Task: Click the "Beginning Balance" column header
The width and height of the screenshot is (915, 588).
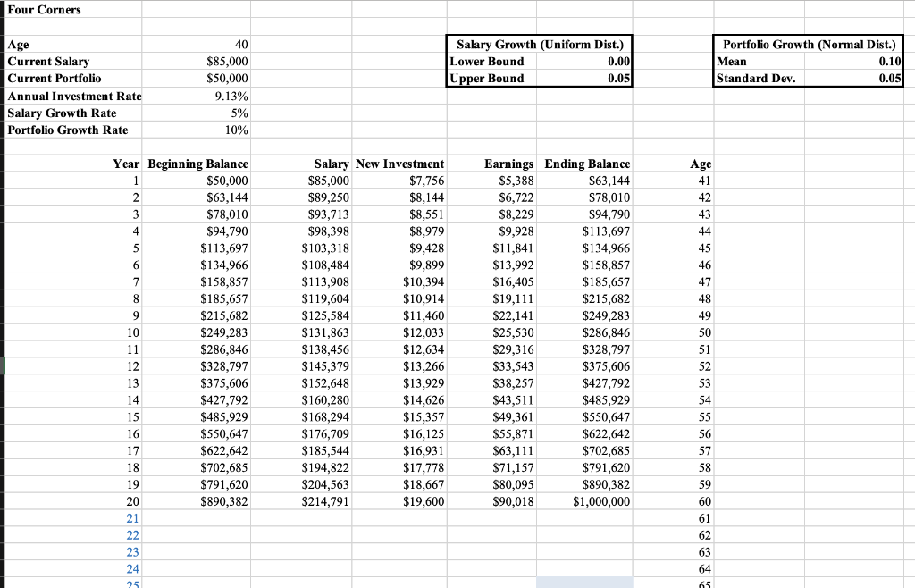Action: click(198, 164)
